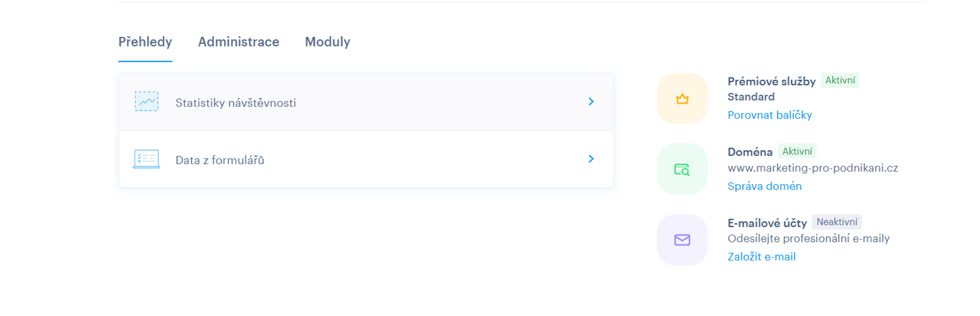
Task: Open the Statistiky návštěvnosti row
Action: click(x=235, y=103)
